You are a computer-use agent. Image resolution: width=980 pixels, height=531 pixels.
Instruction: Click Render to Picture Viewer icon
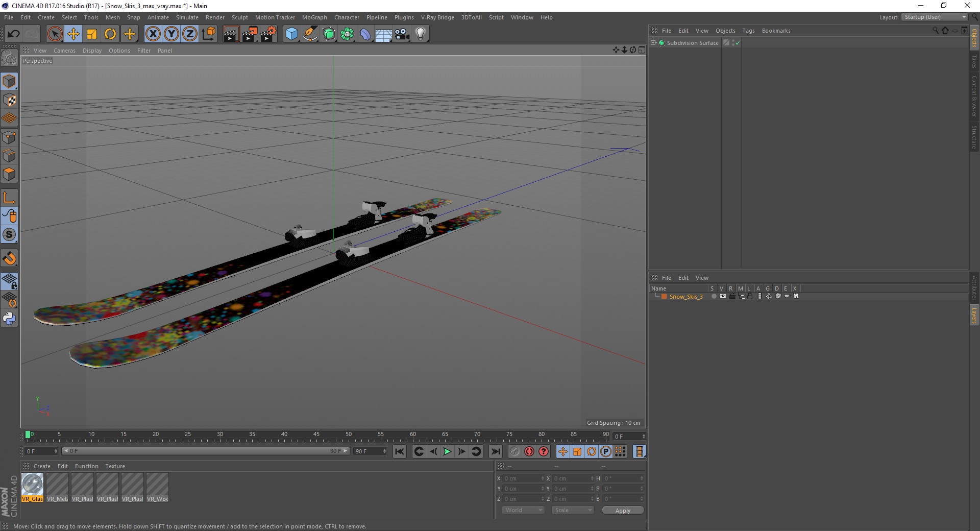pos(250,34)
